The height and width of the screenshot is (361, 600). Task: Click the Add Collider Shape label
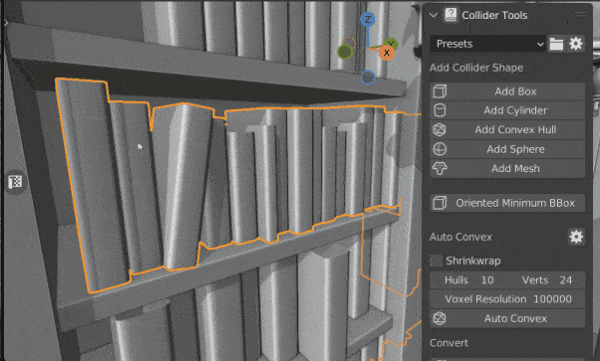click(x=476, y=68)
